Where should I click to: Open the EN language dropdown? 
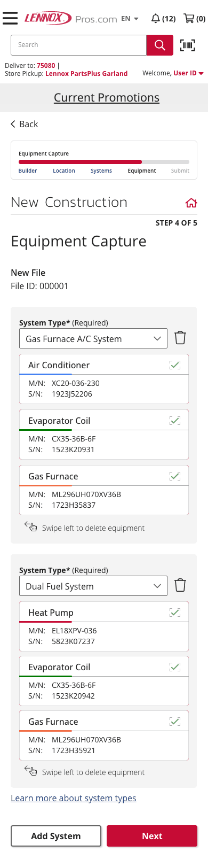[x=130, y=18]
